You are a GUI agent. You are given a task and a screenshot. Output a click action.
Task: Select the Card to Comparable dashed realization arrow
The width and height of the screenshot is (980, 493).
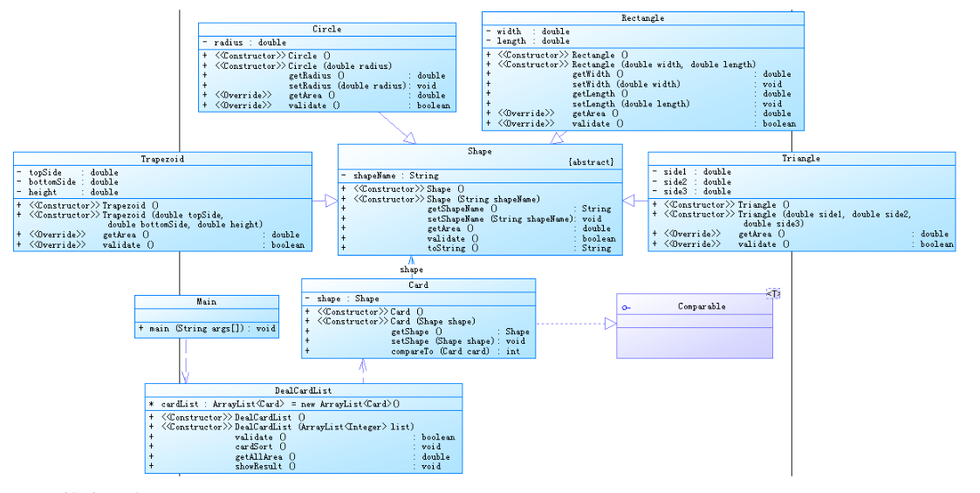pyautogui.click(x=576, y=324)
